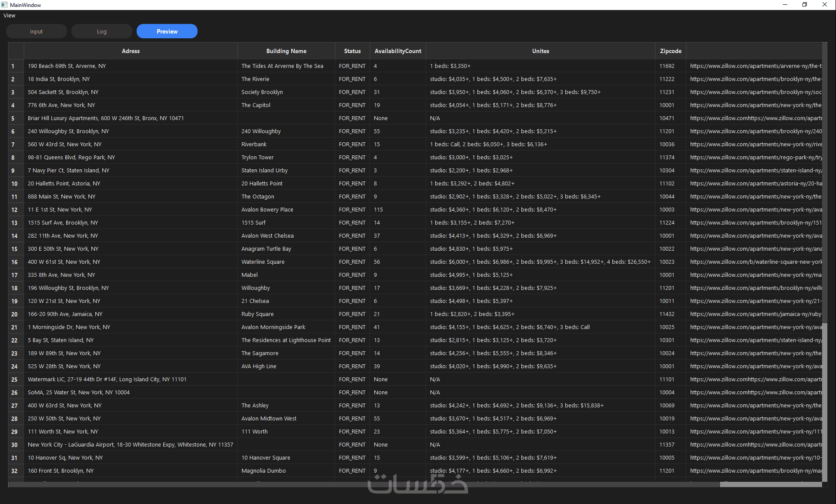Click the Zillow link for The Riverie row

pos(755,79)
